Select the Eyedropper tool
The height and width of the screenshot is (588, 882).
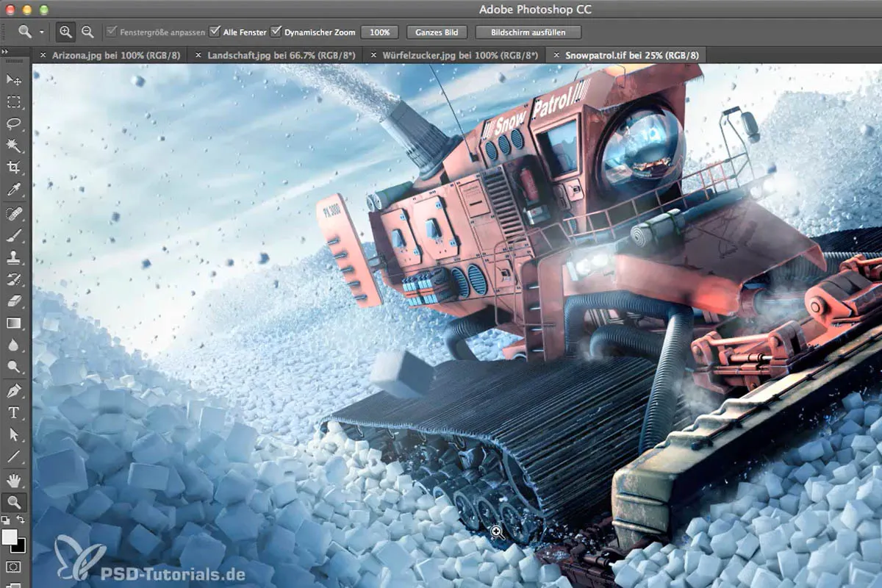[x=14, y=190]
